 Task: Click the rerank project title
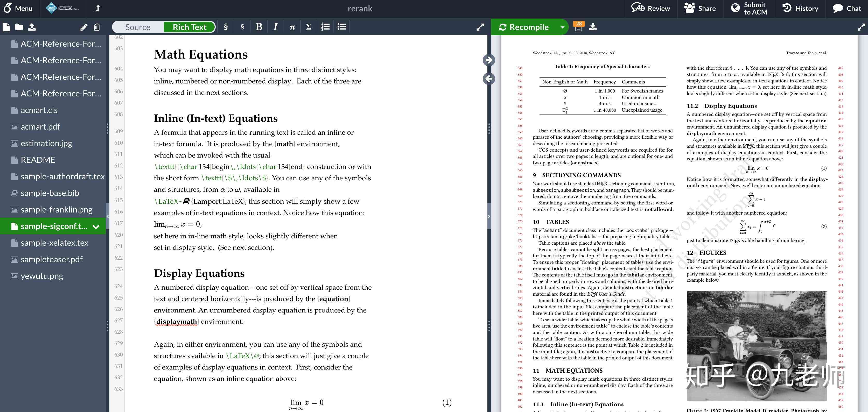360,9
